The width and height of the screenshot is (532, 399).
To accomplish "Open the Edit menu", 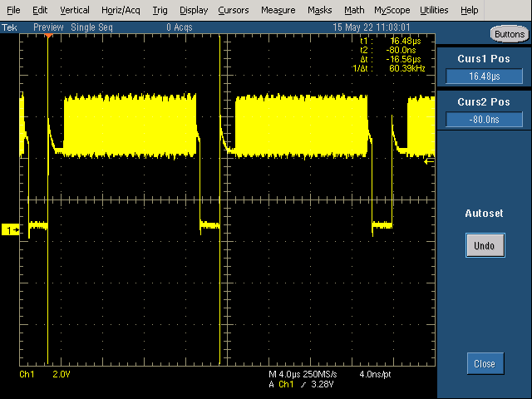I will (x=40, y=10).
